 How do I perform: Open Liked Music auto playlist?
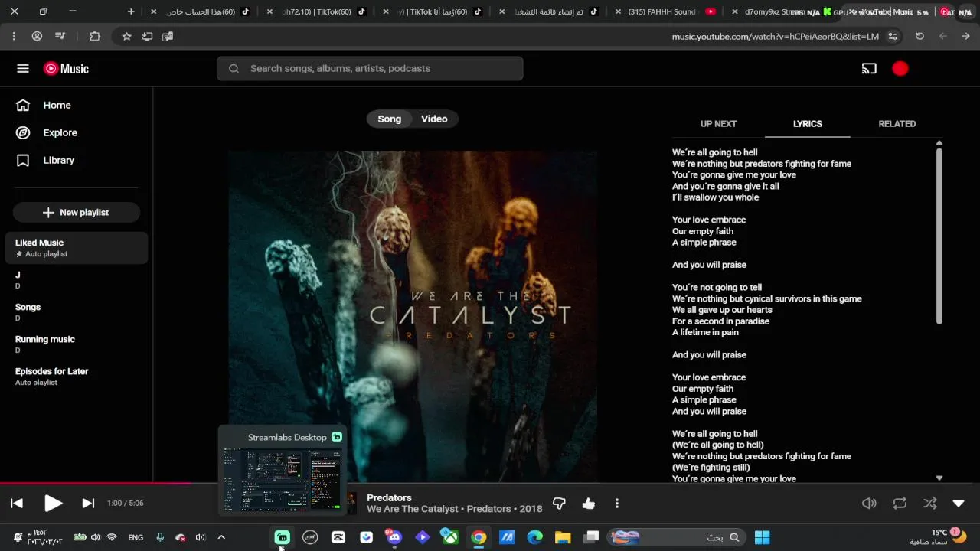click(77, 248)
